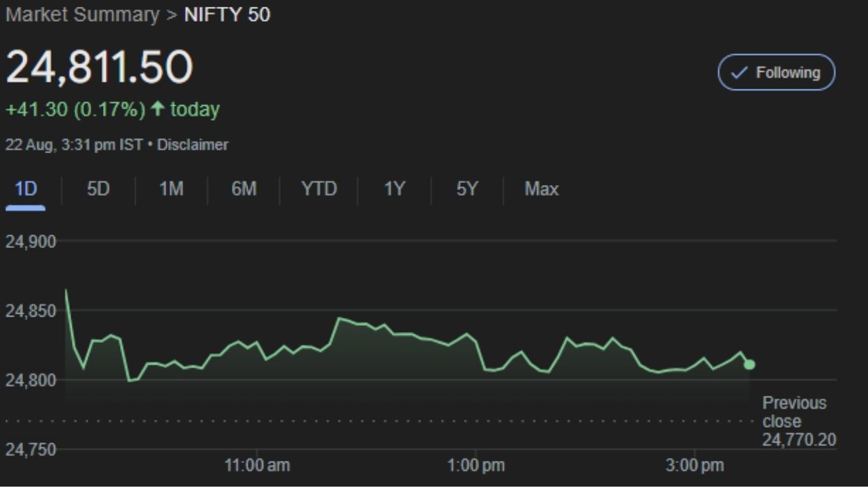Switch to the 5D tab
The width and height of the screenshot is (868, 488).
pos(98,189)
